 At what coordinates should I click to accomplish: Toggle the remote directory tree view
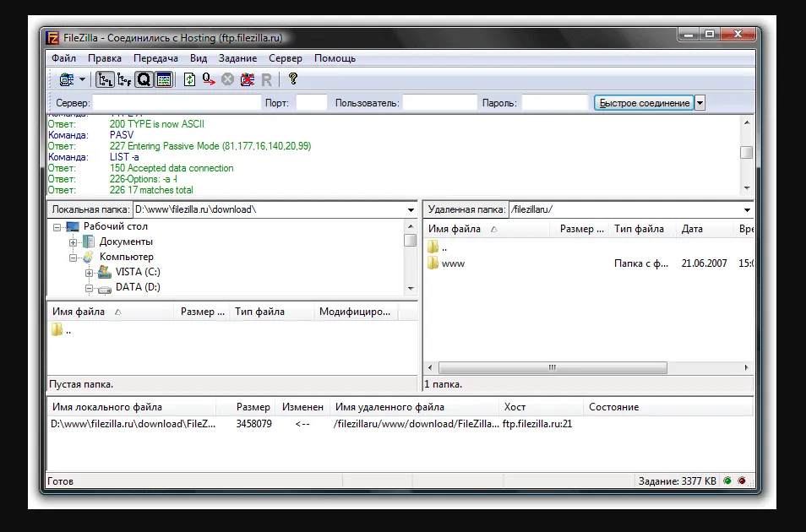click(125, 79)
